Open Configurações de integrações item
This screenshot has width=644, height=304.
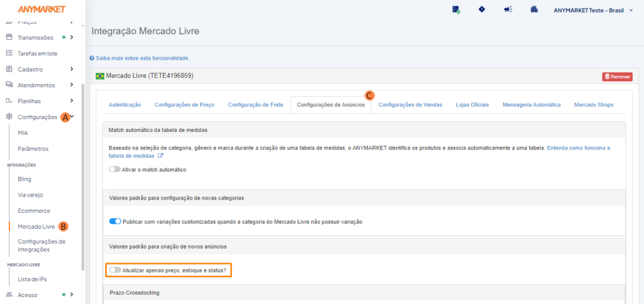pyautogui.click(x=42, y=246)
